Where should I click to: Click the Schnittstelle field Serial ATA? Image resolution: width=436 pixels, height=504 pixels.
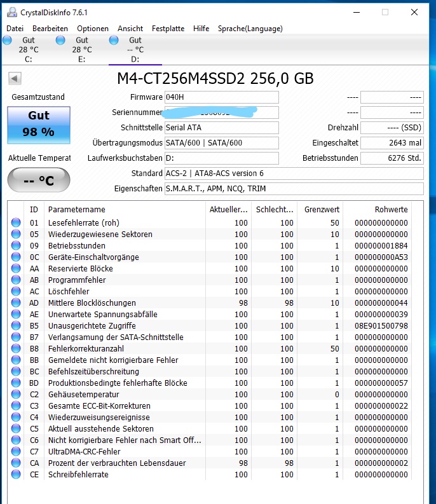point(222,128)
